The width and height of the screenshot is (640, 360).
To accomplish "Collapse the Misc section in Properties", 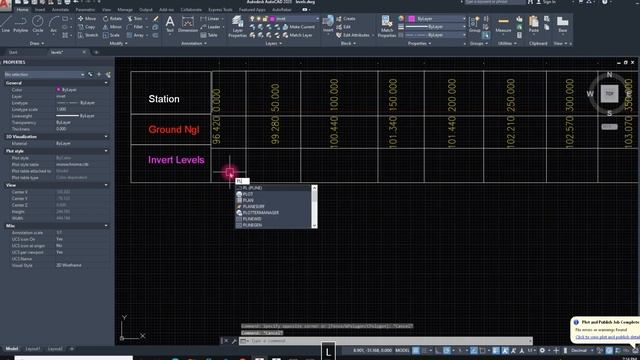I will pos(106,226).
